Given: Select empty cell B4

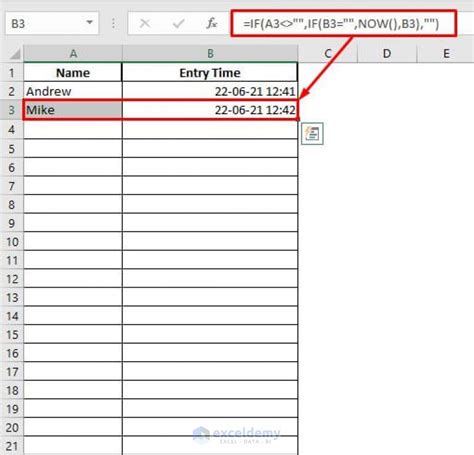Looking at the screenshot, I should click(x=210, y=129).
